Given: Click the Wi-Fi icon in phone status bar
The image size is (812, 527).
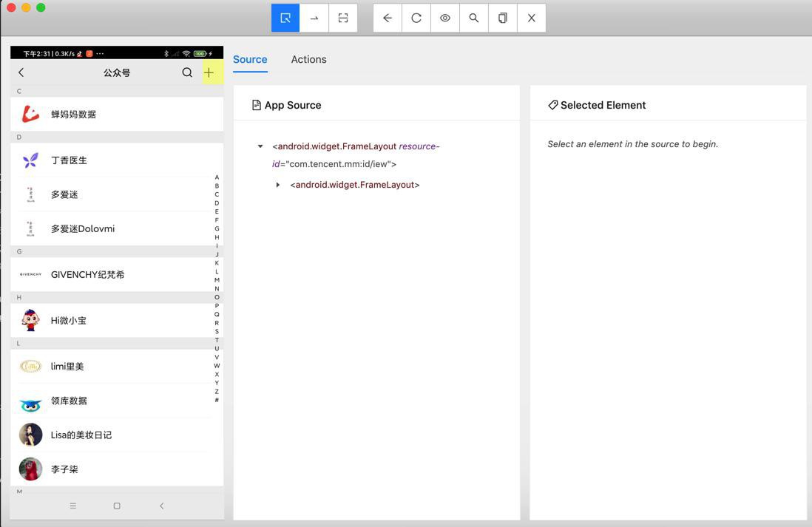Looking at the screenshot, I should click(x=186, y=53).
